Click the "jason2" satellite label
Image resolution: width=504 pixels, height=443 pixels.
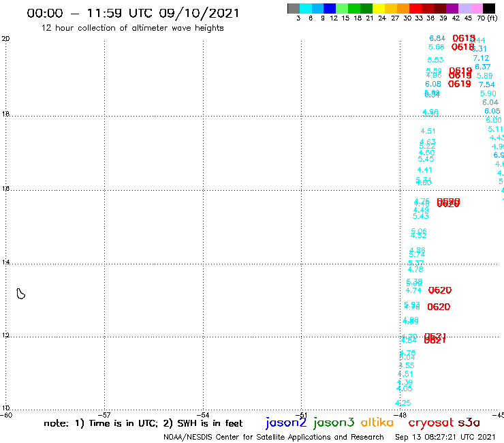point(286,423)
